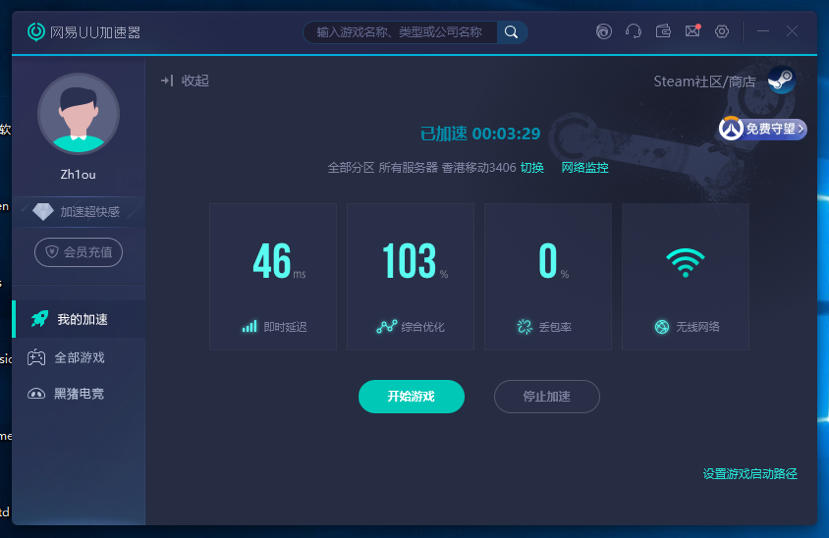Screen dimensions: 829x538
Task: Open customer service headset icon
Action: (633, 32)
